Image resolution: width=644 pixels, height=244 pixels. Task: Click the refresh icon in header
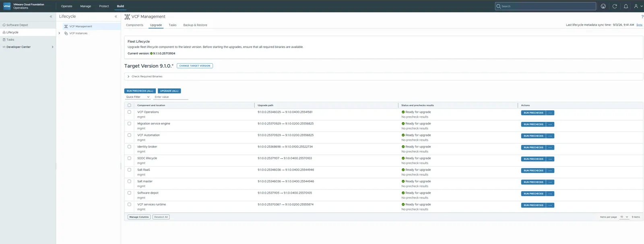615,6
